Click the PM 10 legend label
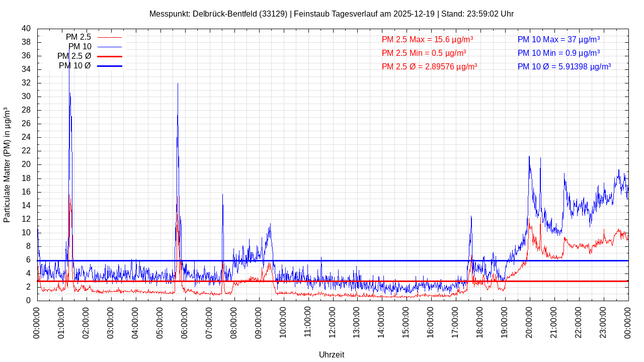The image size is (644, 362). [79, 47]
